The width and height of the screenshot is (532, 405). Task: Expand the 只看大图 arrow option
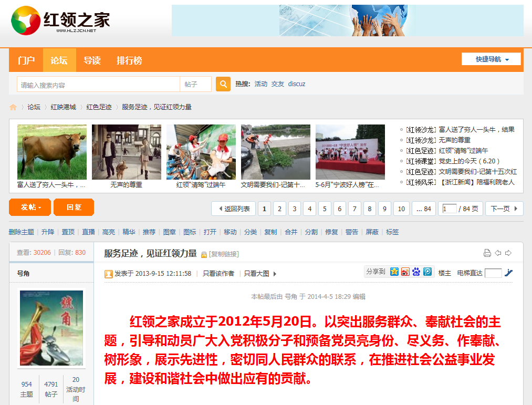pyautogui.click(x=275, y=274)
